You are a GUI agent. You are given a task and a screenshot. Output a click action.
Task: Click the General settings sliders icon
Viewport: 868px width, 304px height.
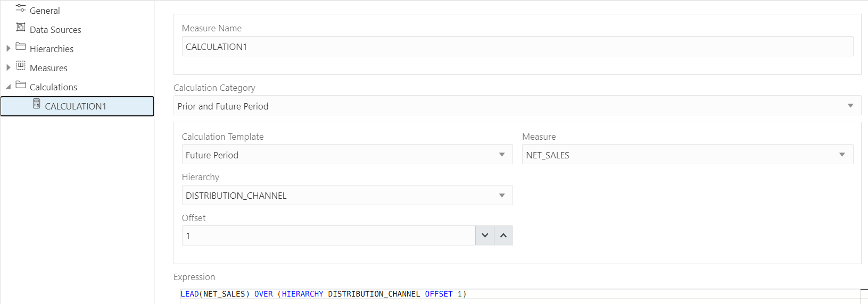[x=21, y=9]
